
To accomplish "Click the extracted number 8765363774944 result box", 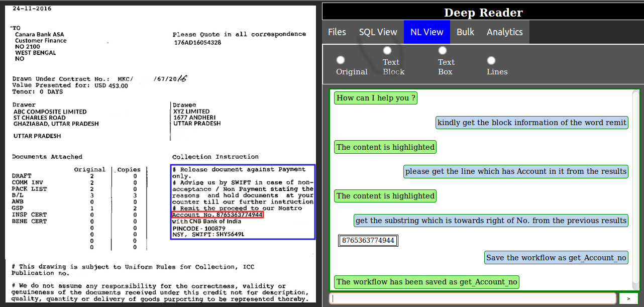I will tap(368, 241).
